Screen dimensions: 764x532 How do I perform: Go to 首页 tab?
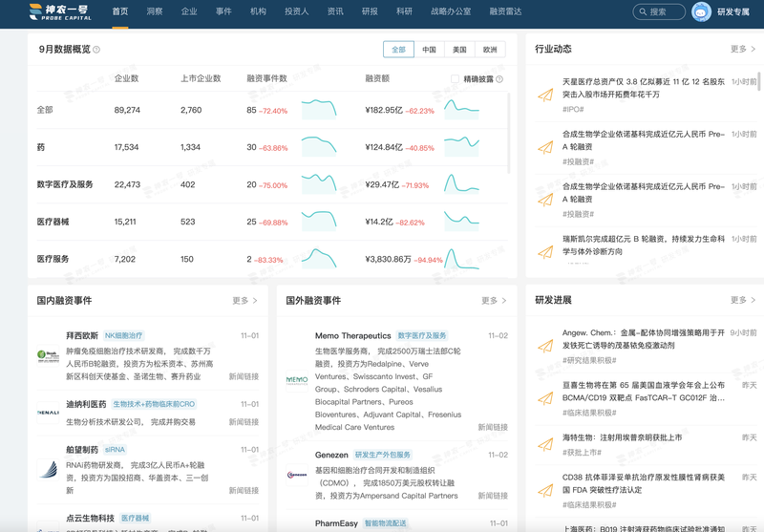[120, 11]
